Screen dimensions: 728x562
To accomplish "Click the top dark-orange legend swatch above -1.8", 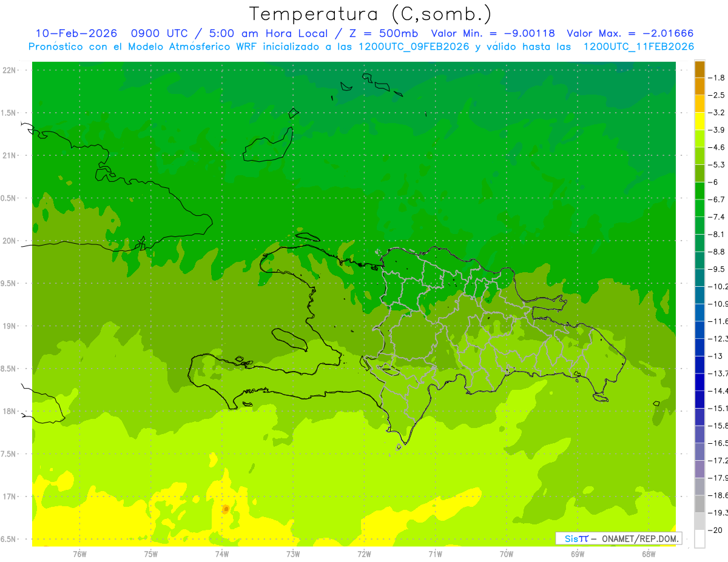I will [x=699, y=70].
